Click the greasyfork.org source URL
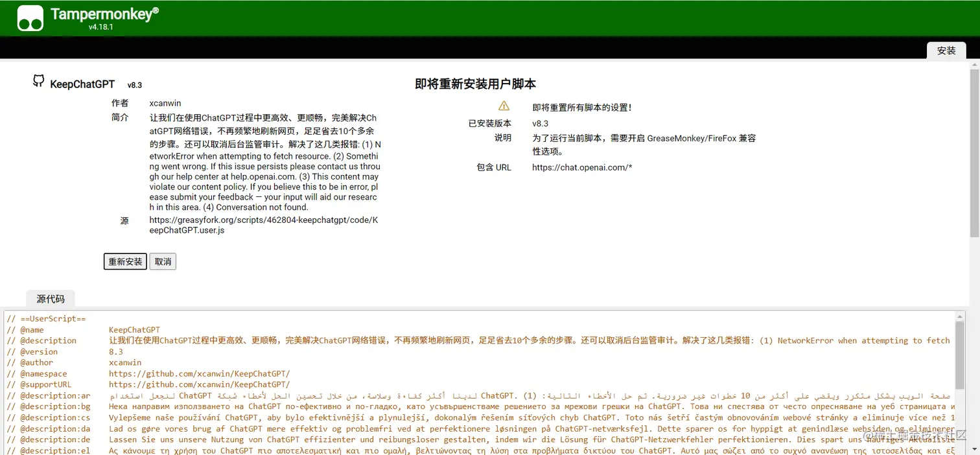980x455 pixels. 264,225
